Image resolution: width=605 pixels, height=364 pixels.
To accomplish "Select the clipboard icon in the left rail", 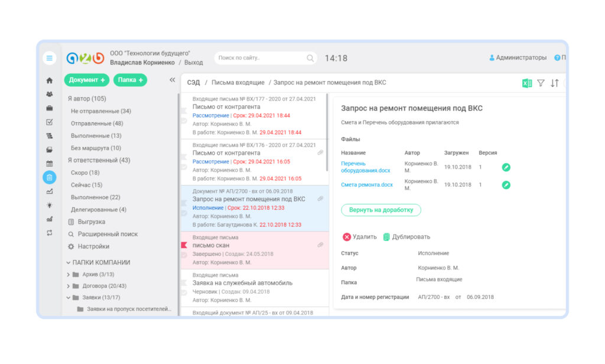I will pos(50,177).
